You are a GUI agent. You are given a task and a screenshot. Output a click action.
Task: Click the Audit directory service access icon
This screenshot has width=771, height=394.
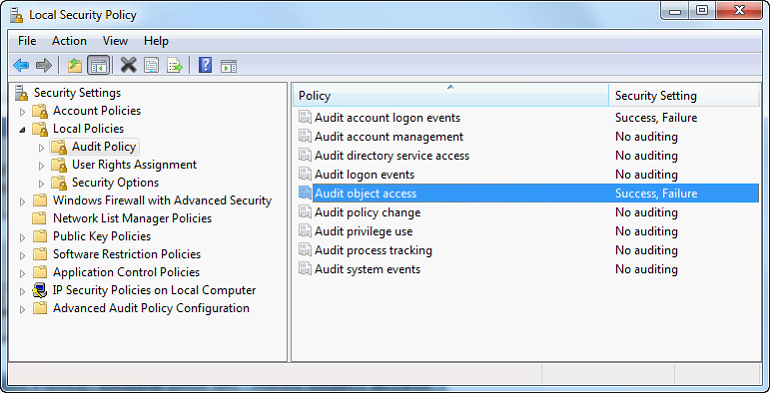(x=305, y=155)
